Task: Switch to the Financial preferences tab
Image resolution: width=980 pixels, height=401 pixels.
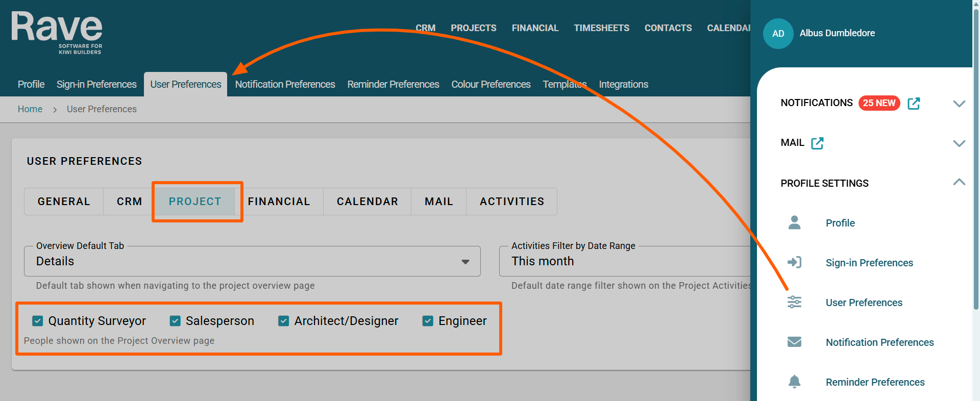Action: [279, 202]
